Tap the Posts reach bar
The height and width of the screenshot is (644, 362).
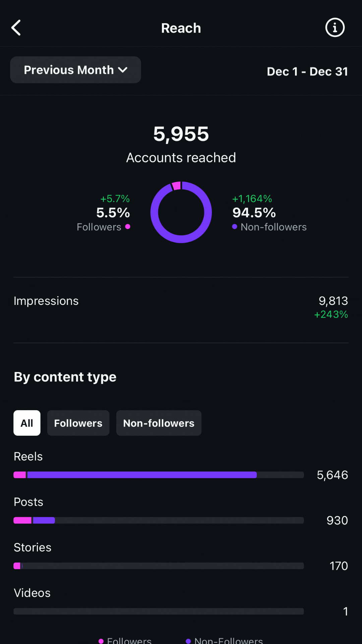click(x=159, y=520)
